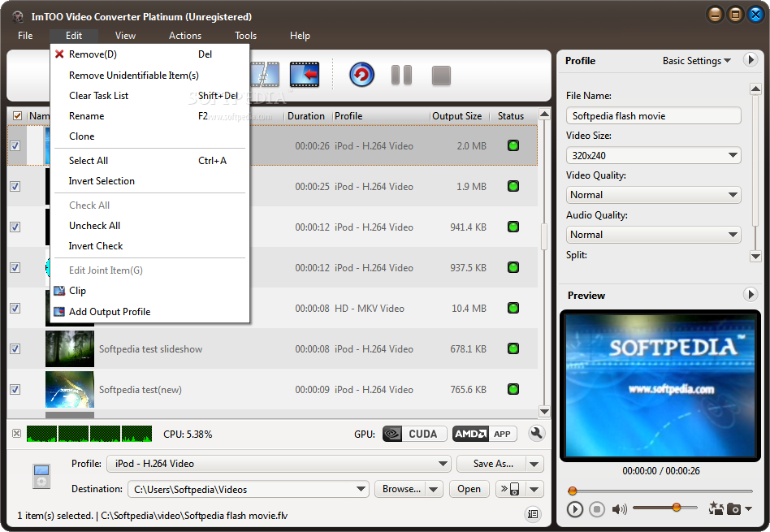Click the status indicator of the 2.0 MB item
Viewport: 770px width, 532px height.
[513, 145]
